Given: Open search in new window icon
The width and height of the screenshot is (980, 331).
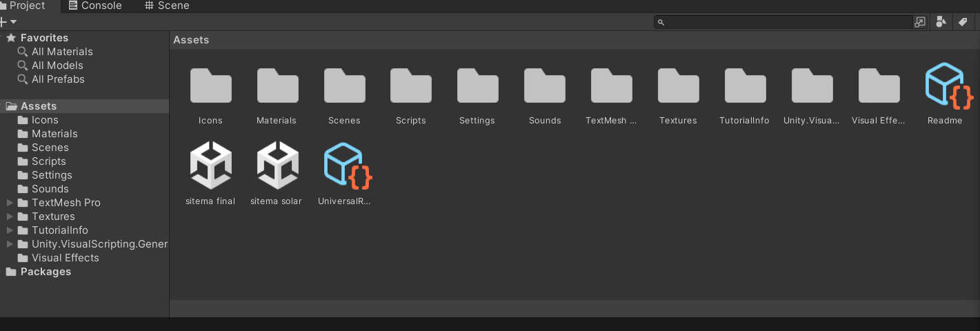Looking at the screenshot, I should 920,22.
